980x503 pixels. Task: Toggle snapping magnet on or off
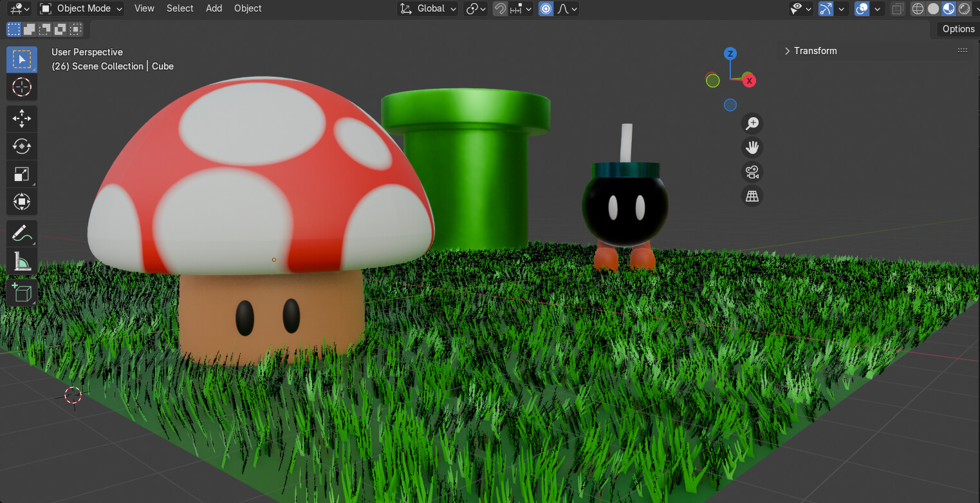500,8
